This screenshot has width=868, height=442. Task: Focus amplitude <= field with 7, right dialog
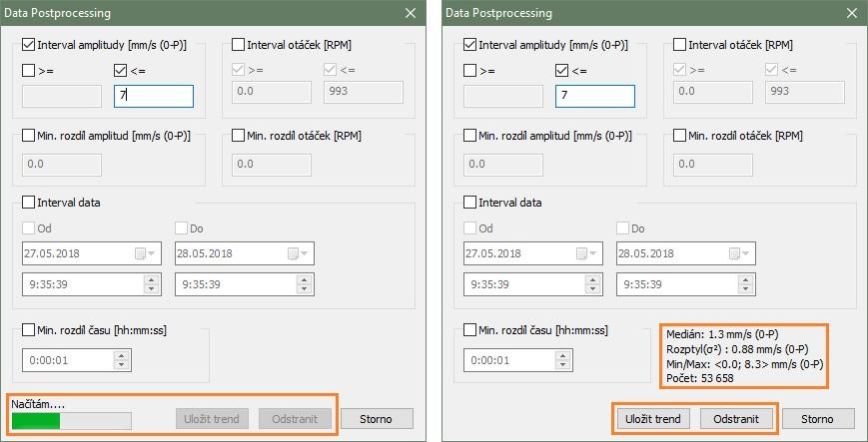595,96
